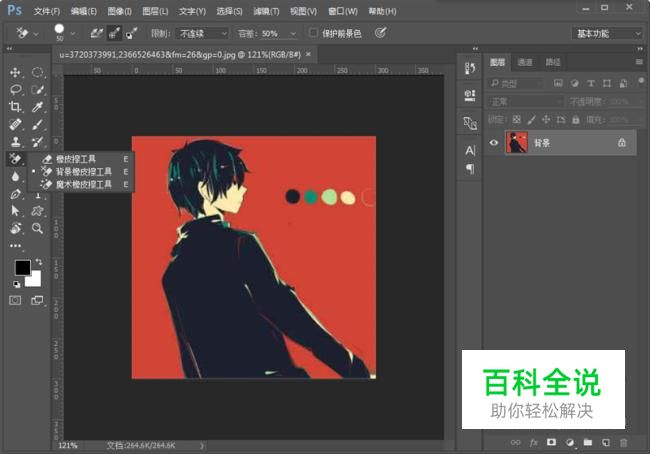Open the edit toolbar three-dots button
Viewport: 650px width, 454px height.
[15, 245]
